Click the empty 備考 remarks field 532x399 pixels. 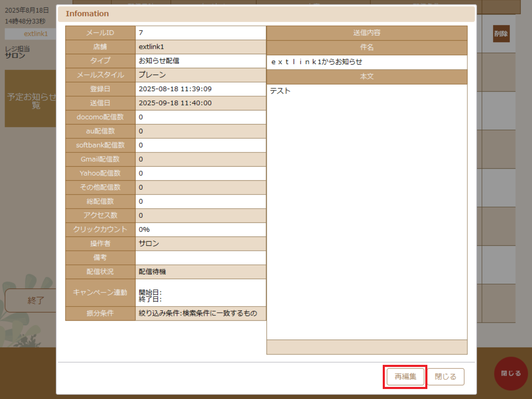pos(201,257)
